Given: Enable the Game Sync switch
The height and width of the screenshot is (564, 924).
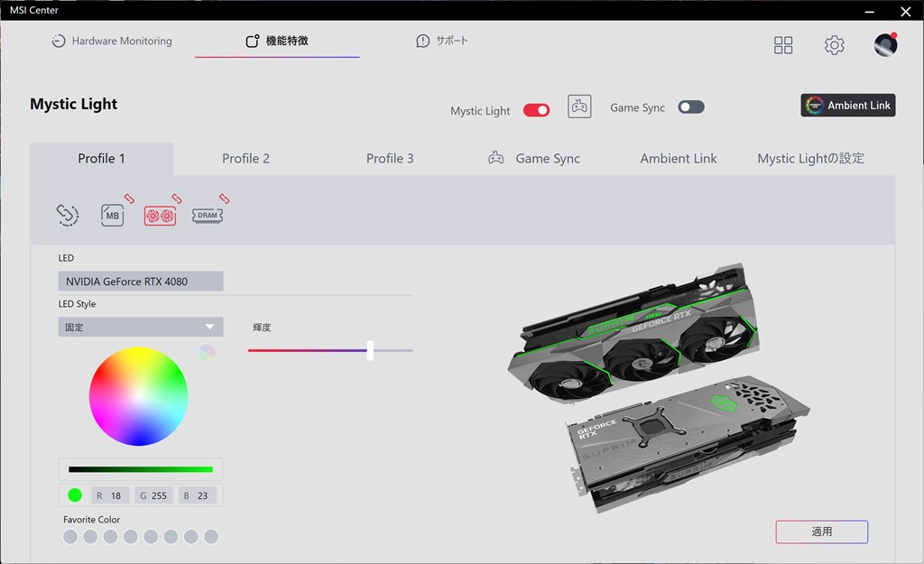Looking at the screenshot, I should [x=691, y=107].
